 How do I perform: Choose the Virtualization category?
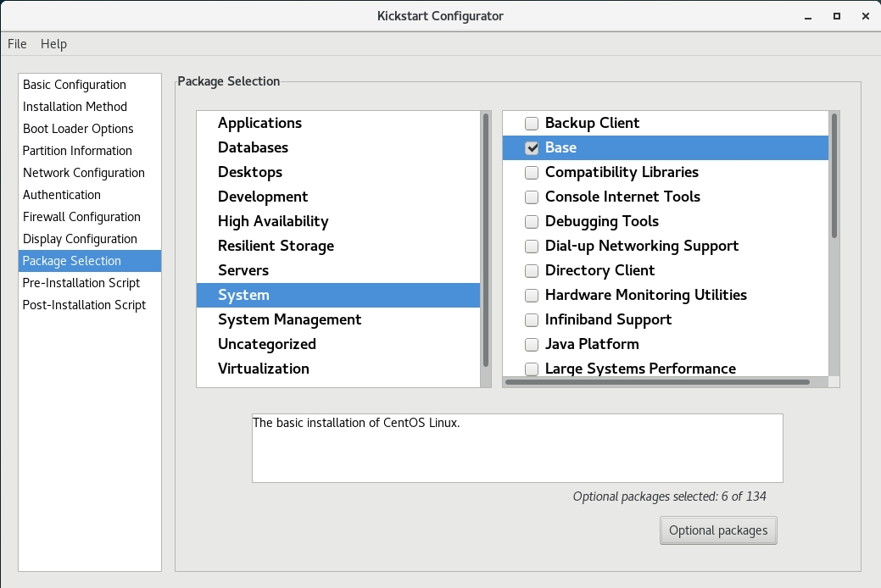(264, 369)
